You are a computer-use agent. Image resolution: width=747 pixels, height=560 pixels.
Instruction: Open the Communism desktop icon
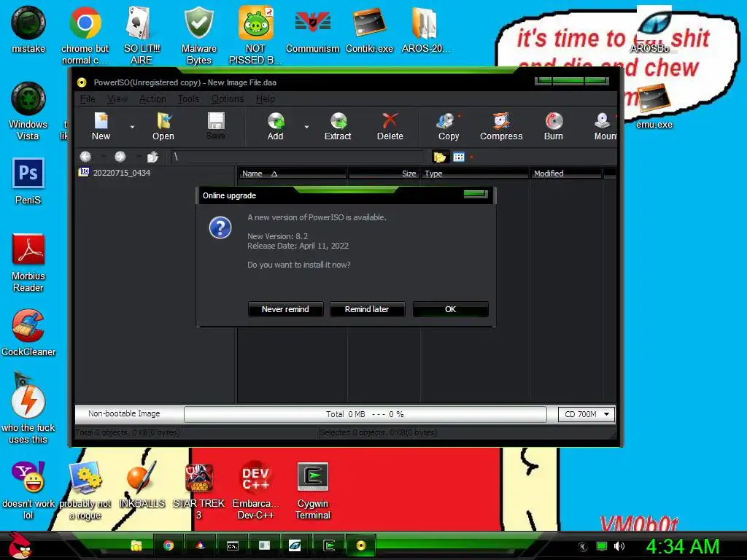point(312,30)
